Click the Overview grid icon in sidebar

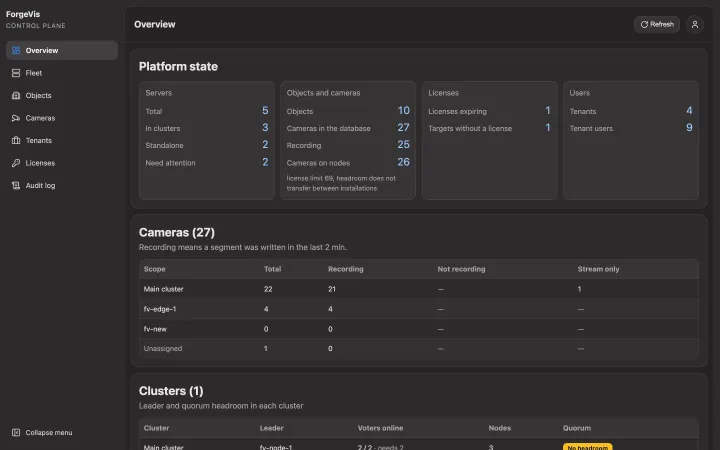(x=16, y=51)
